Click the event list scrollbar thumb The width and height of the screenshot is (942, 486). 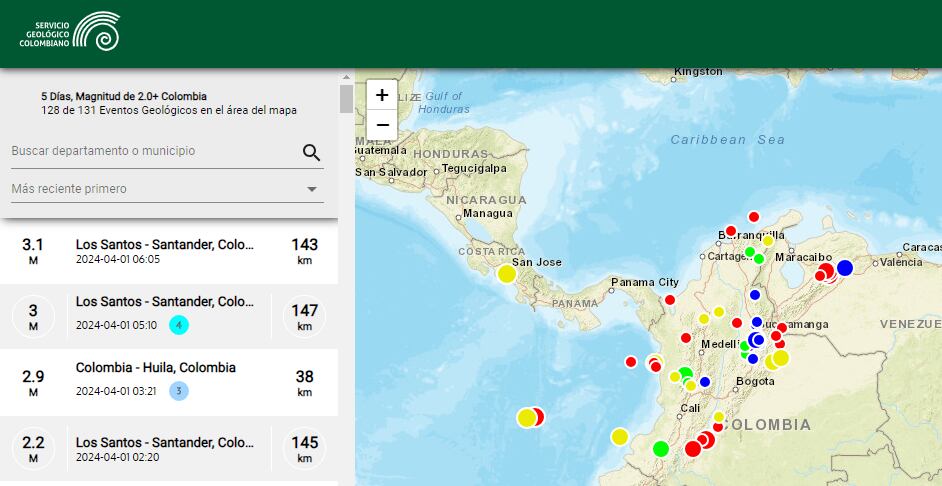coord(346,99)
